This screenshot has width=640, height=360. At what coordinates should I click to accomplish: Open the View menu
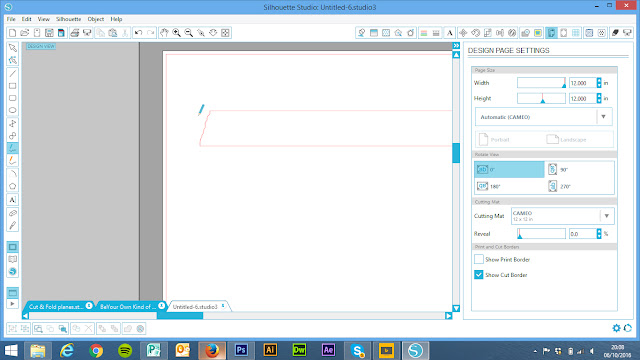[x=44, y=19]
